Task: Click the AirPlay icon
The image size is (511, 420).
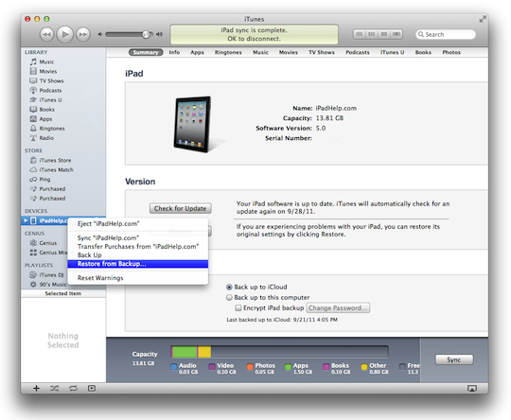Action: click(472, 389)
